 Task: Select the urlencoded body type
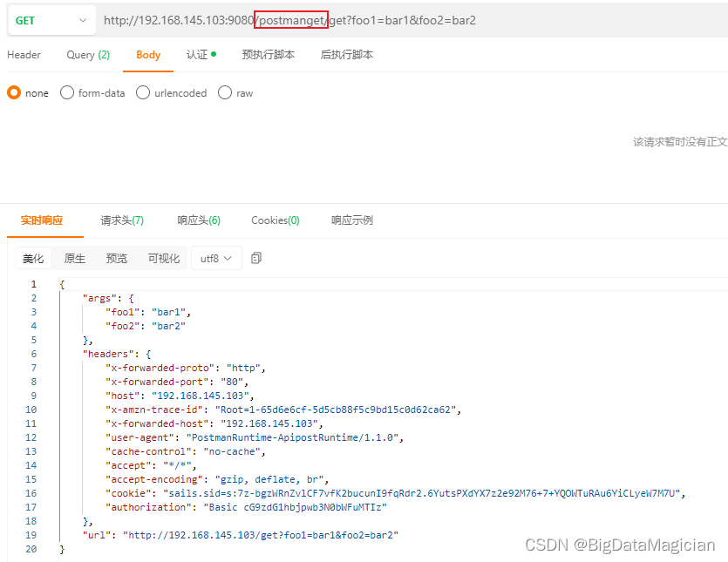[x=171, y=93]
